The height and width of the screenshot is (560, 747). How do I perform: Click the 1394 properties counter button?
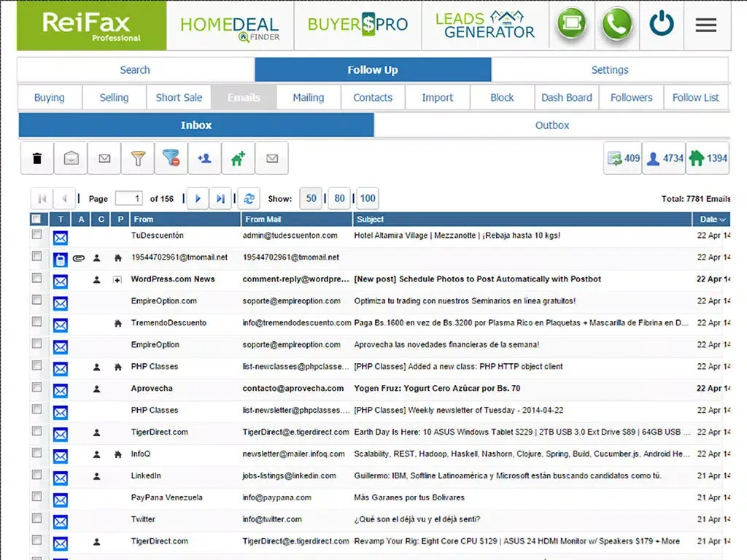click(x=708, y=158)
